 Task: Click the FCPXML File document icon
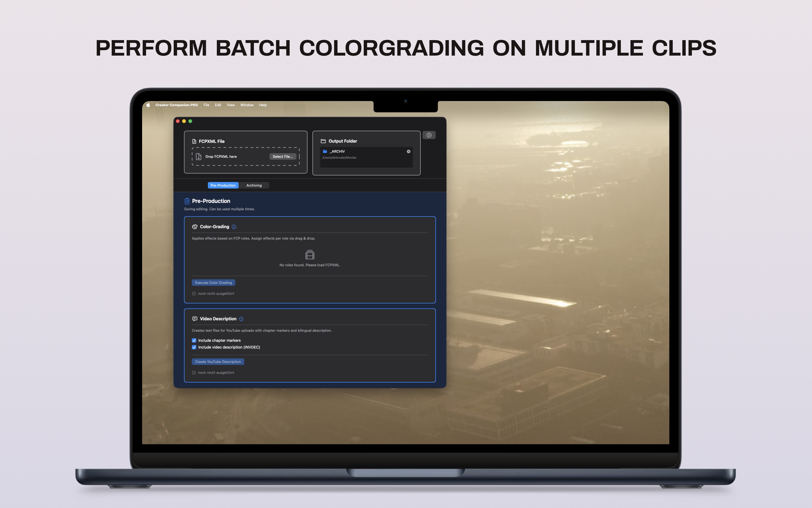pyautogui.click(x=194, y=141)
